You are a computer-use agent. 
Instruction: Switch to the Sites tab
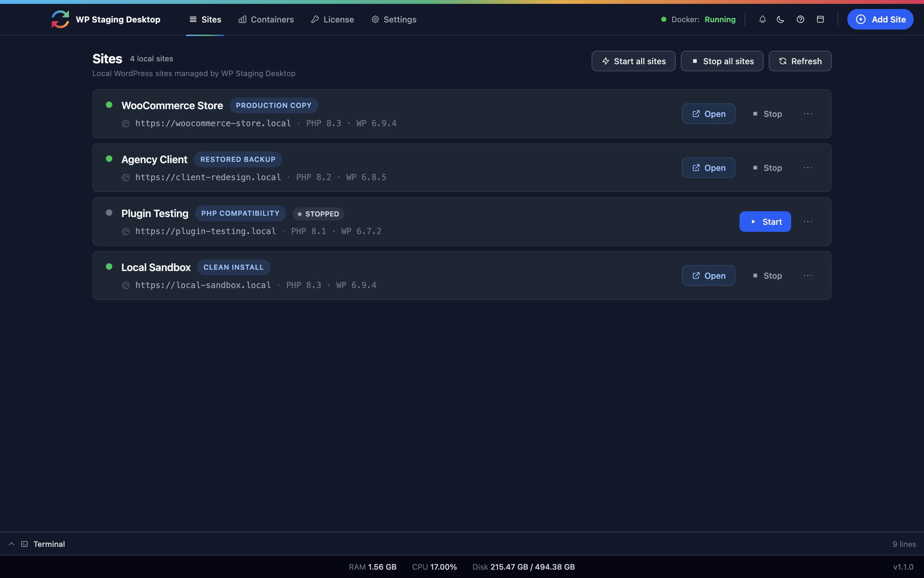[x=205, y=19]
